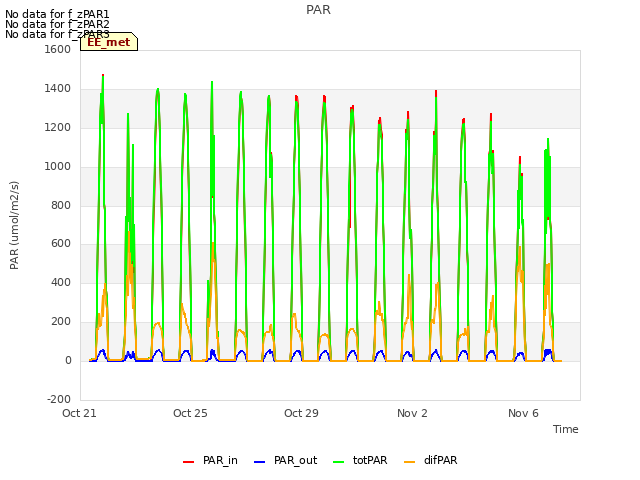Click the chart title PAR
The image size is (640, 480).
(x=318, y=10)
